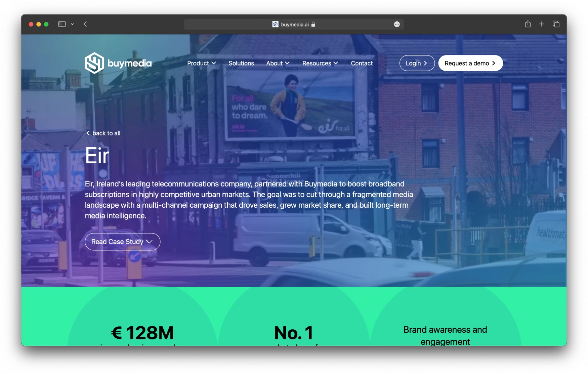This screenshot has width=588, height=374.
Task: Expand the Product dropdown menu
Action: (201, 63)
